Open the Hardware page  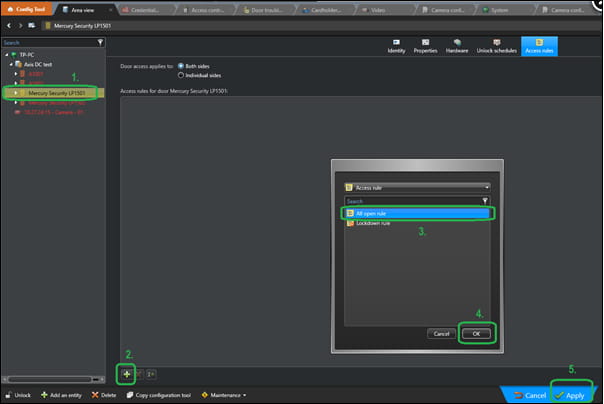click(x=457, y=46)
